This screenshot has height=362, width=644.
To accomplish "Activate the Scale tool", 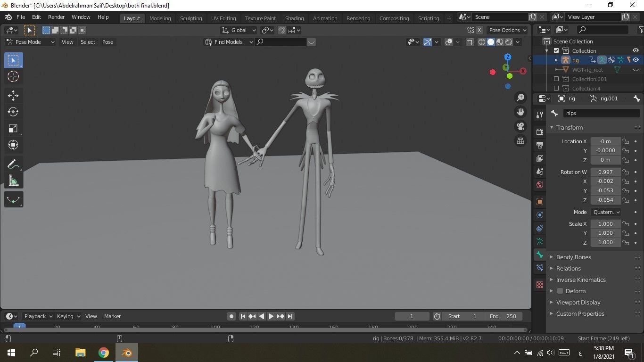I will 13,129.
